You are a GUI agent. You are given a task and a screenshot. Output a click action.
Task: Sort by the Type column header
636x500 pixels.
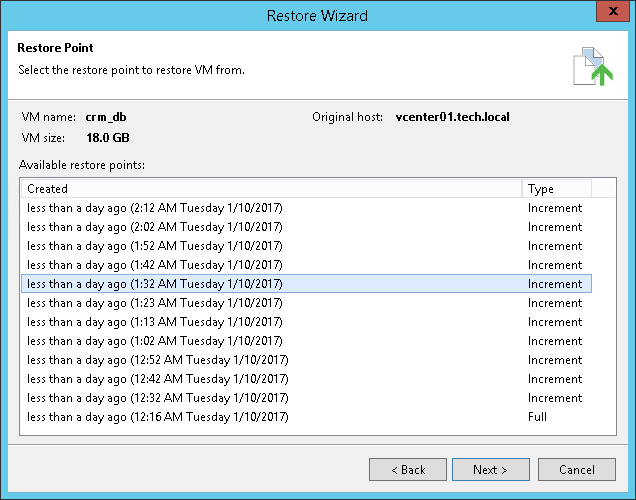(556, 189)
